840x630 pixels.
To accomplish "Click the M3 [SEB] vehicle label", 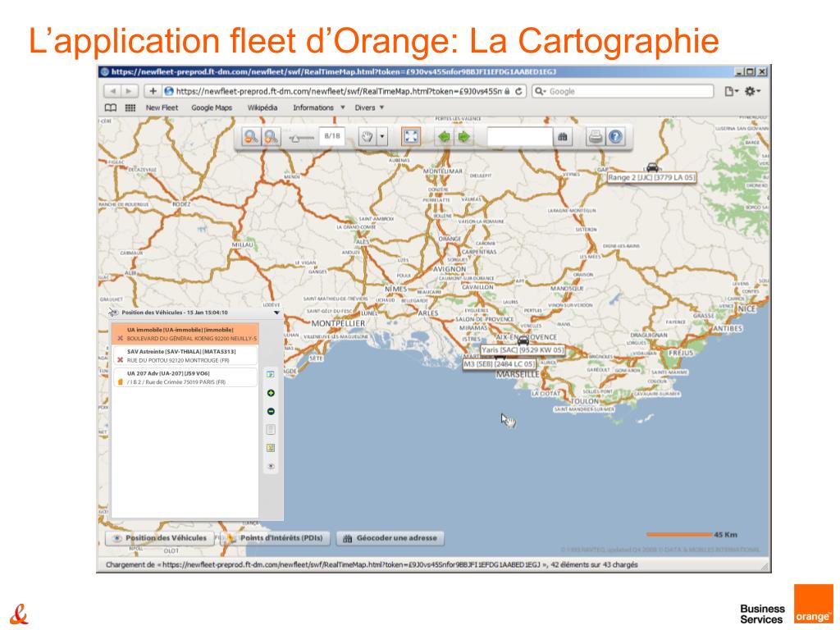I will [x=500, y=363].
